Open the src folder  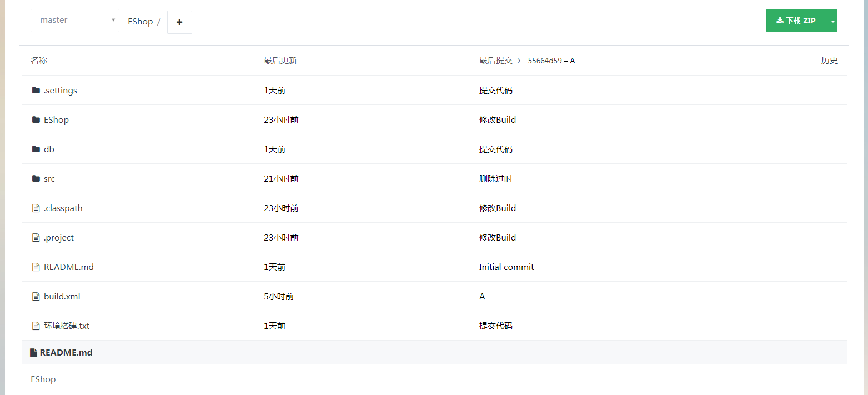[x=49, y=178]
